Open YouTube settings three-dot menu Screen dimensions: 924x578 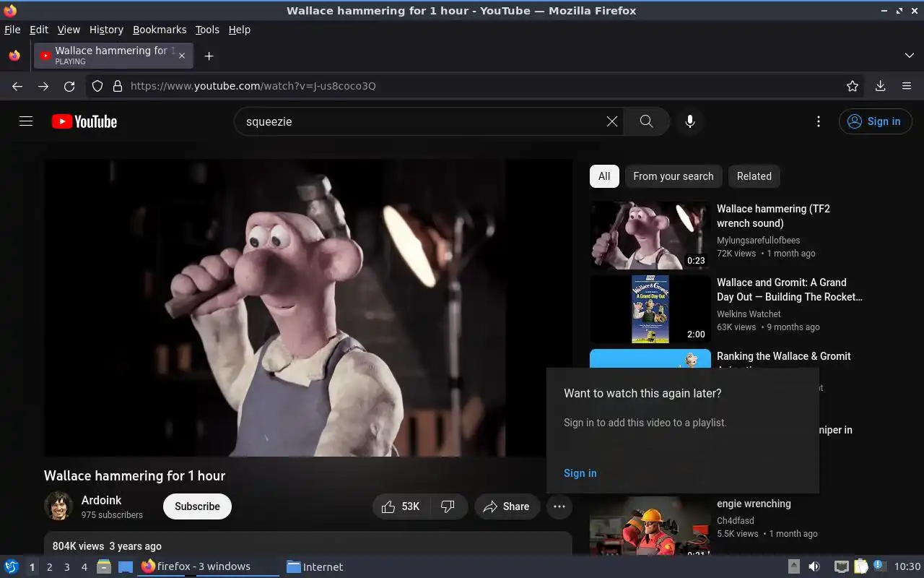pyautogui.click(x=818, y=121)
